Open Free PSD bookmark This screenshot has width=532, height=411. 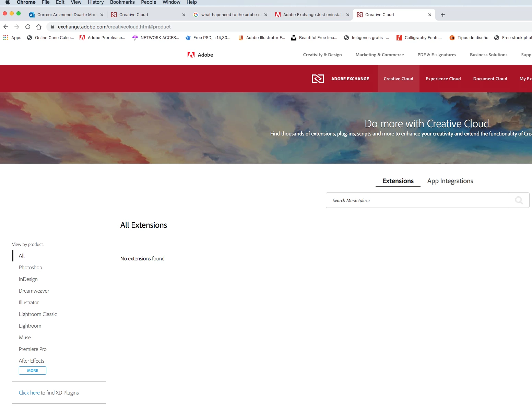click(x=208, y=38)
